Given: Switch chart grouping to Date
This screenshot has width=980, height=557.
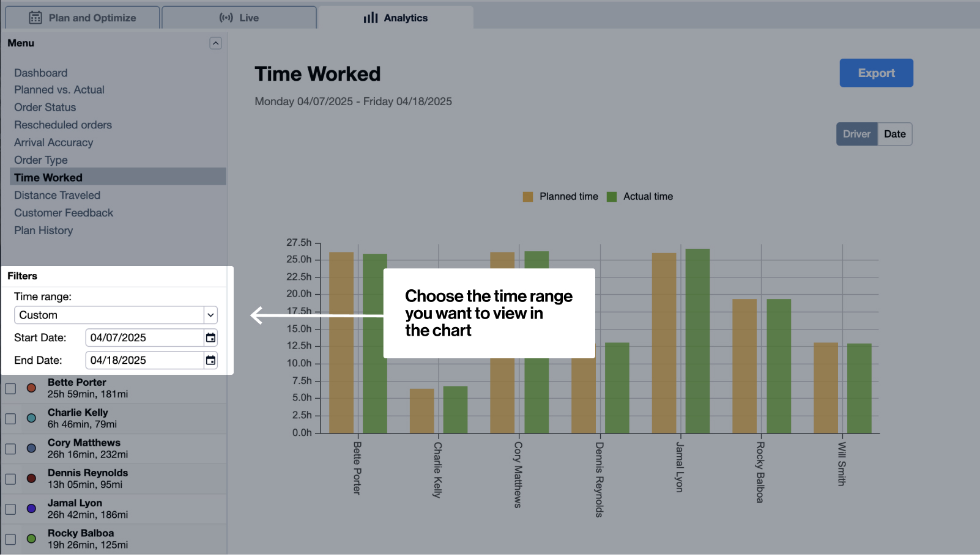Looking at the screenshot, I should (894, 134).
